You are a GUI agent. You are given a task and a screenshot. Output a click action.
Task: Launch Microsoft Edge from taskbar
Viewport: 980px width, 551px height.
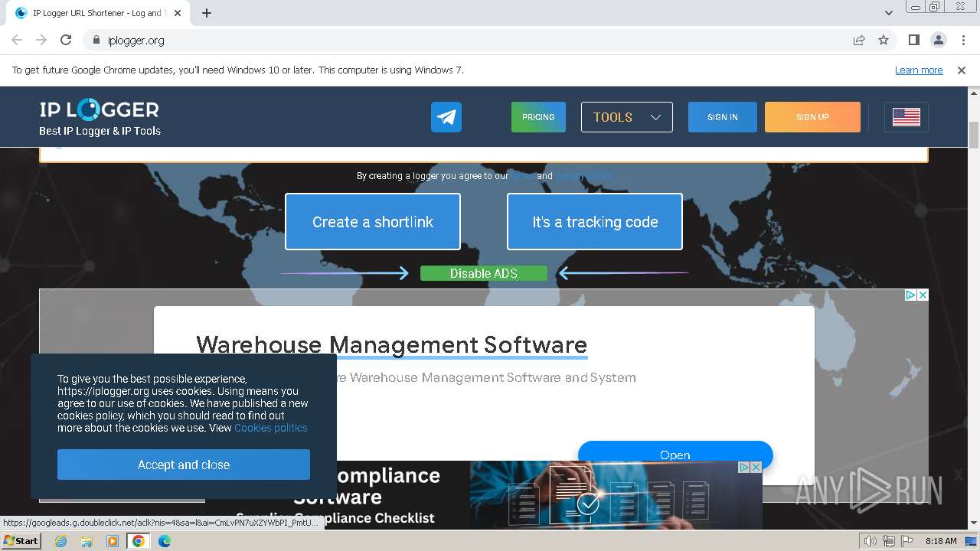[165, 541]
